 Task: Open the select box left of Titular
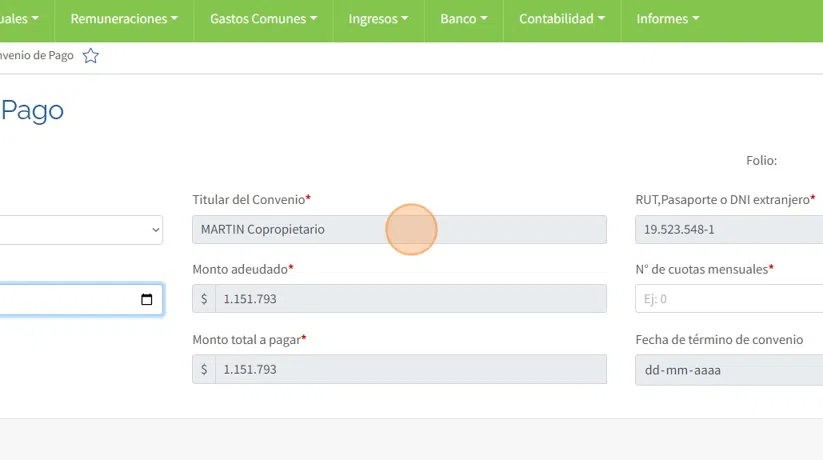coord(80,230)
